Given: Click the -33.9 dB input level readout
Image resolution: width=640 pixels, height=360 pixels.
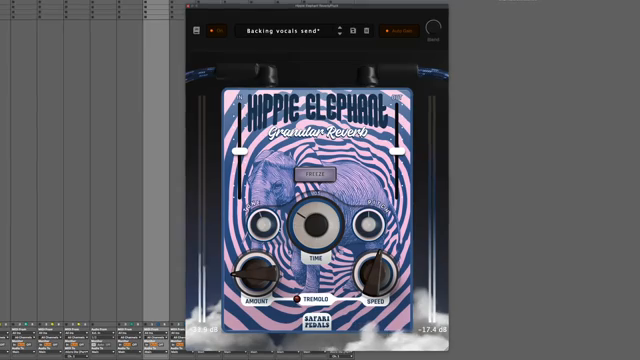Looking at the screenshot, I should click(205, 329).
